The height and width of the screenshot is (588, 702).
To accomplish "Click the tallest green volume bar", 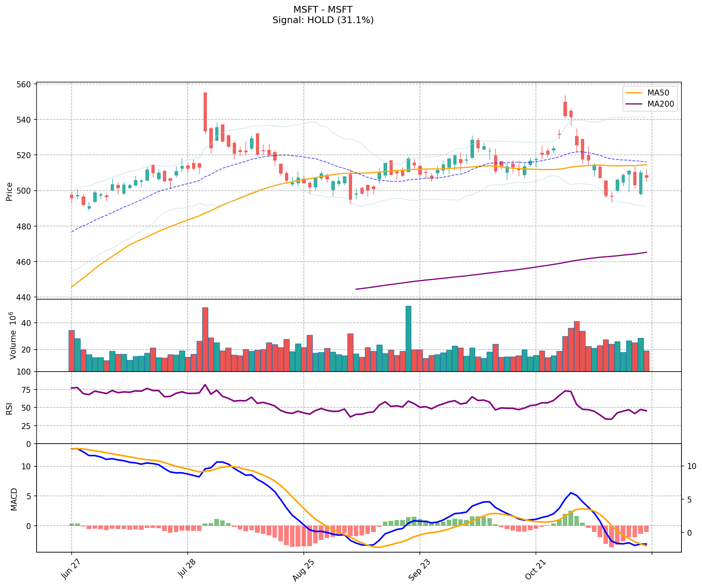I will (x=408, y=338).
